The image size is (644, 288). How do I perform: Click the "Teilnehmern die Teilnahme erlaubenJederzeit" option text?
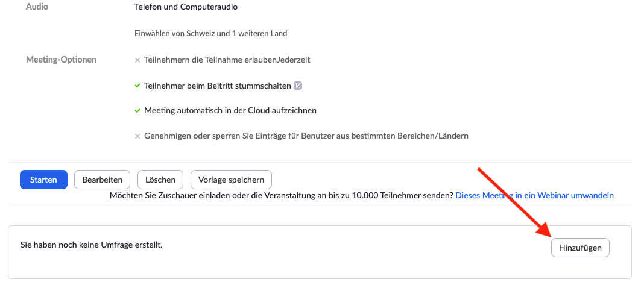pyautogui.click(x=227, y=60)
